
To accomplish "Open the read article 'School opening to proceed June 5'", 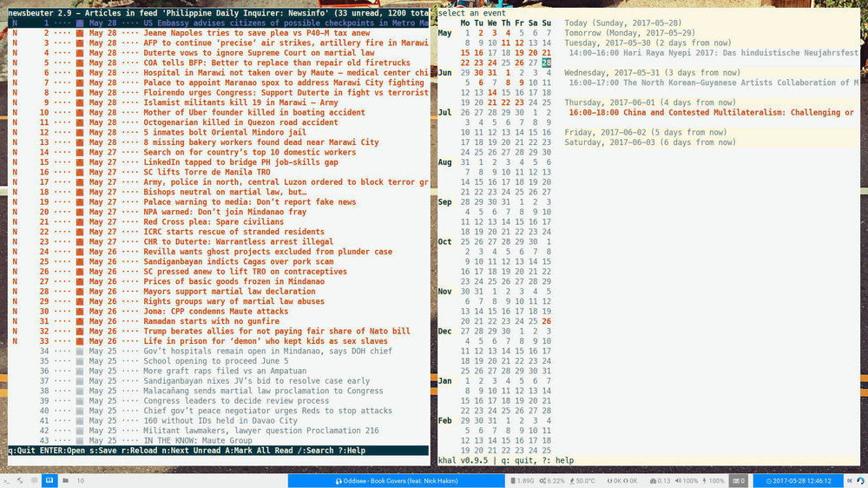I will pos(214,361).
